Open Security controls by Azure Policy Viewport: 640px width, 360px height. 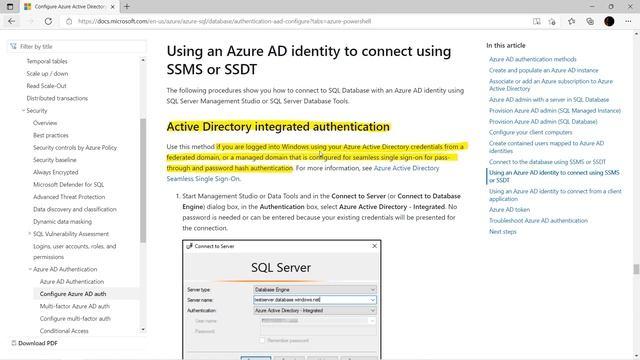pos(75,147)
